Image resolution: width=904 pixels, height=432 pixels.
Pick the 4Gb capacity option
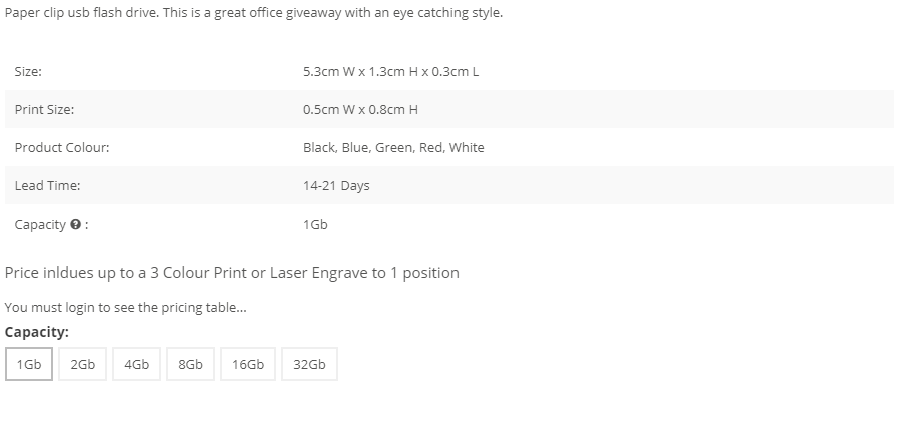pos(137,364)
